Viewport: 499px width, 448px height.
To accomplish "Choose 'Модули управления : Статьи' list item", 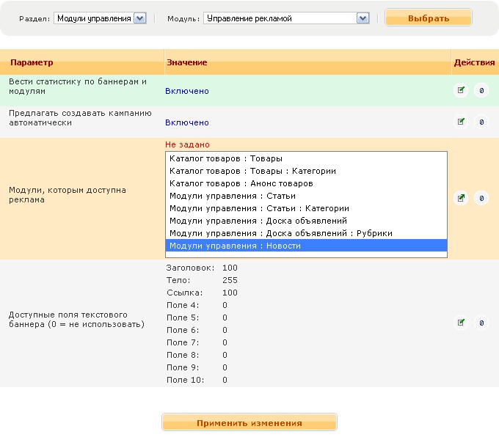I will tap(233, 196).
